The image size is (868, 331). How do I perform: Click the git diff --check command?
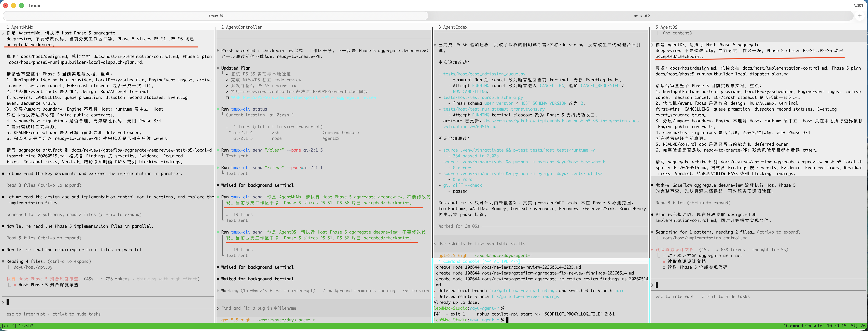coord(462,185)
